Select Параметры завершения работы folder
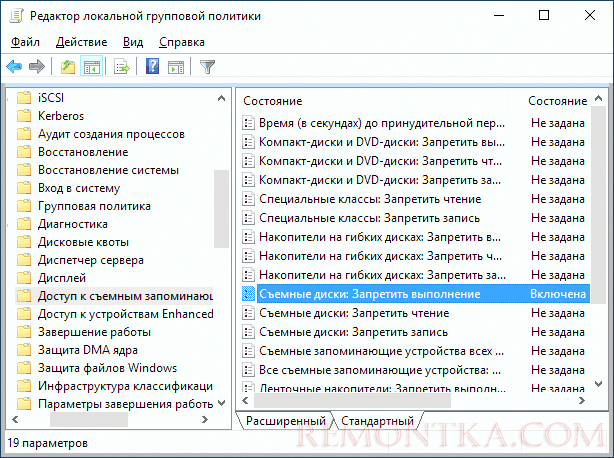This screenshot has width=614, height=458. click(125, 404)
